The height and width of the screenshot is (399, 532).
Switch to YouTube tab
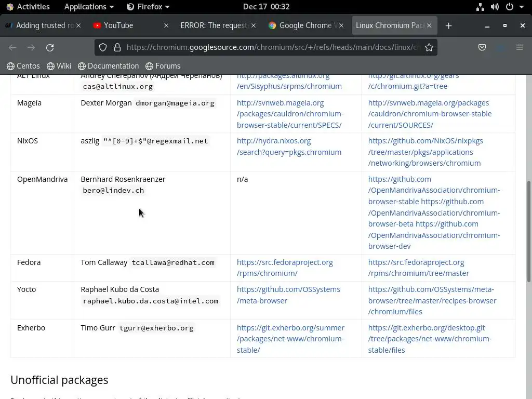pyautogui.click(x=130, y=25)
